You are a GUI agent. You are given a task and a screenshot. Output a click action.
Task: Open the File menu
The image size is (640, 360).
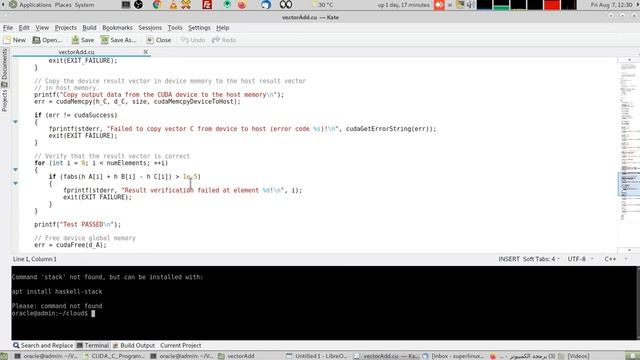click(8, 28)
